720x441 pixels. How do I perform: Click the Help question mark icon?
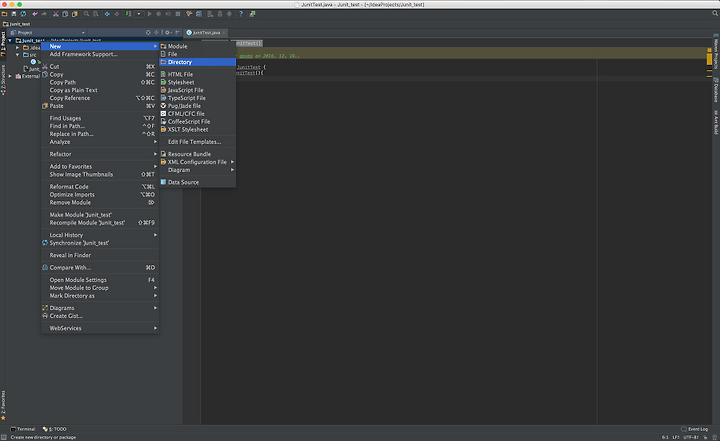coord(241,14)
